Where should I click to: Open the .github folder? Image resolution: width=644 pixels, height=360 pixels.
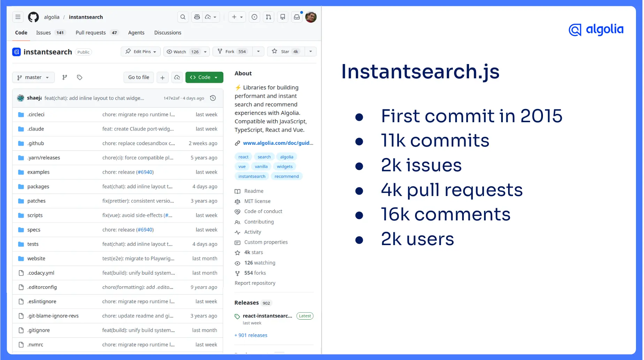click(x=36, y=143)
